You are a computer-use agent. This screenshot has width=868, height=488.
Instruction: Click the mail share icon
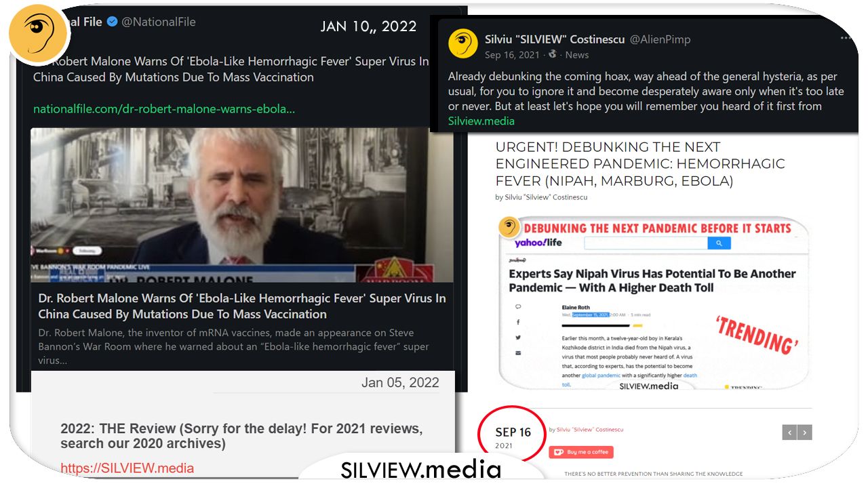point(518,353)
